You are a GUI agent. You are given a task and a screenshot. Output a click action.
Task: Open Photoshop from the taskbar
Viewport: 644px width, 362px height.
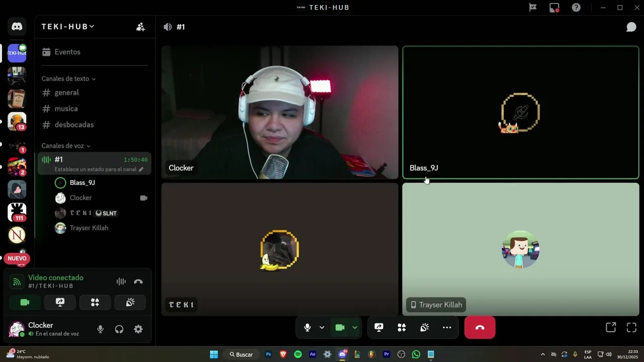click(268, 354)
